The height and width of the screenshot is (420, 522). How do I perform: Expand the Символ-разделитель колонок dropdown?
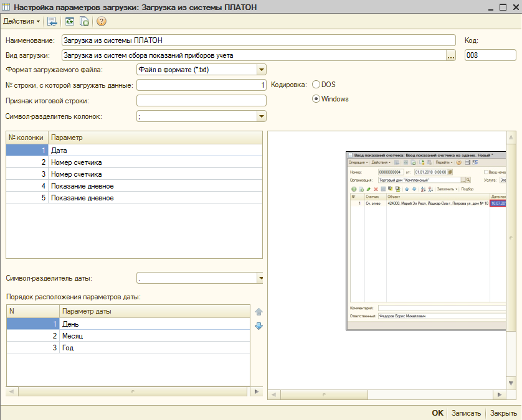click(x=262, y=116)
